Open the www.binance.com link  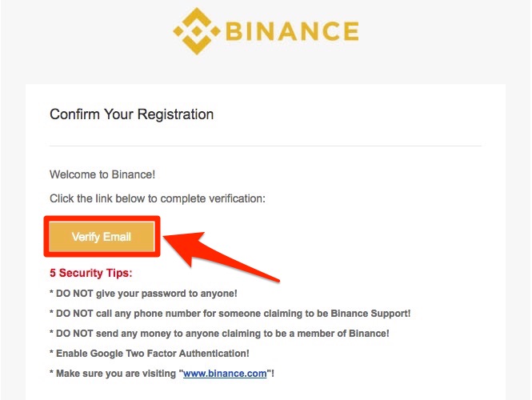(225, 374)
